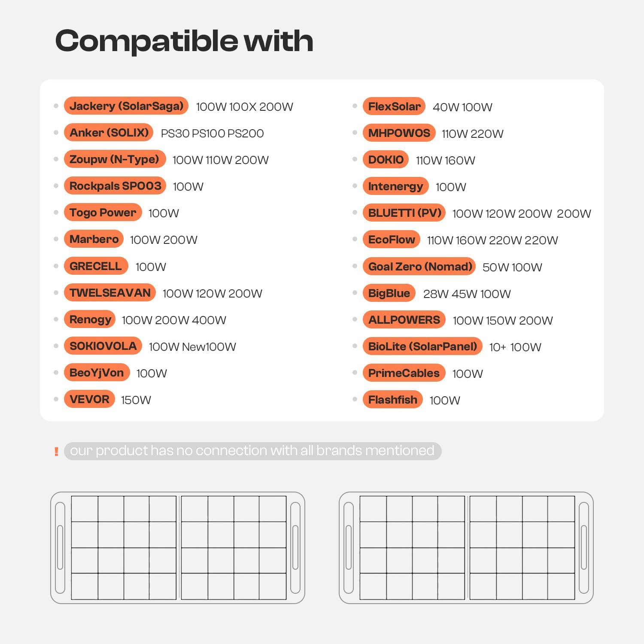Click the left solar panel illustration
Viewport: 644px width, 644px height.
point(178,548)
